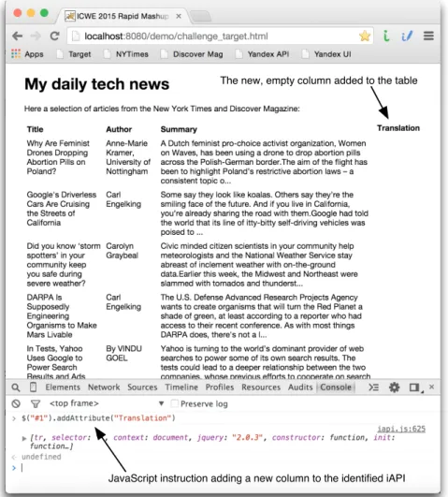Screen dimensions: 448x497
Task: Close the ICWE 2015 Rapid Mashup tab
Action: pos(179,16)
